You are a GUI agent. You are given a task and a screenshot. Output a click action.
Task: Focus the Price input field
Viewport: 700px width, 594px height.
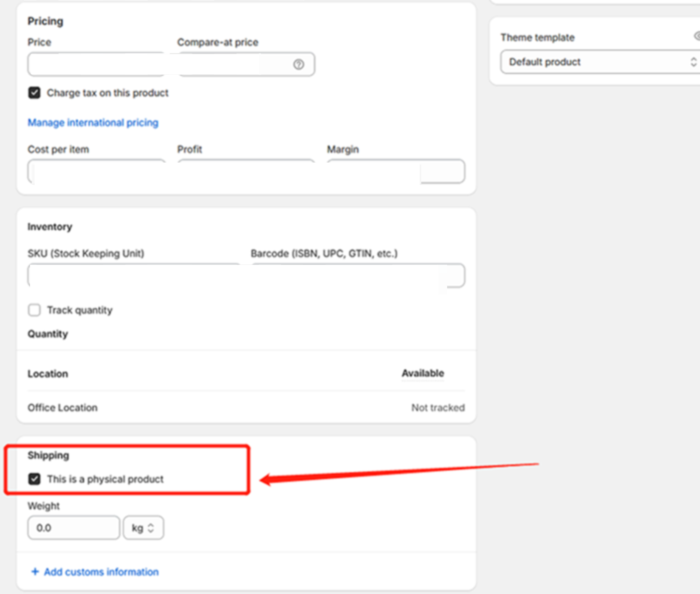pos(96,65)
